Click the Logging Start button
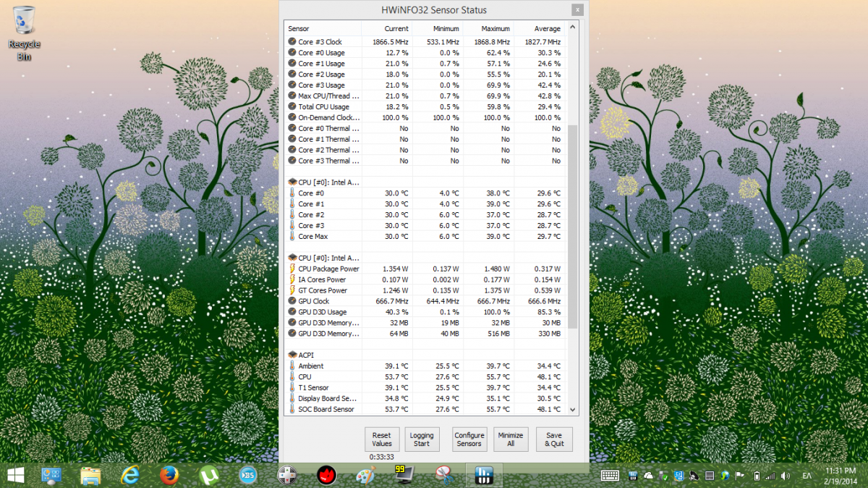This screenshot has height=488, width=868. (422, 439)
